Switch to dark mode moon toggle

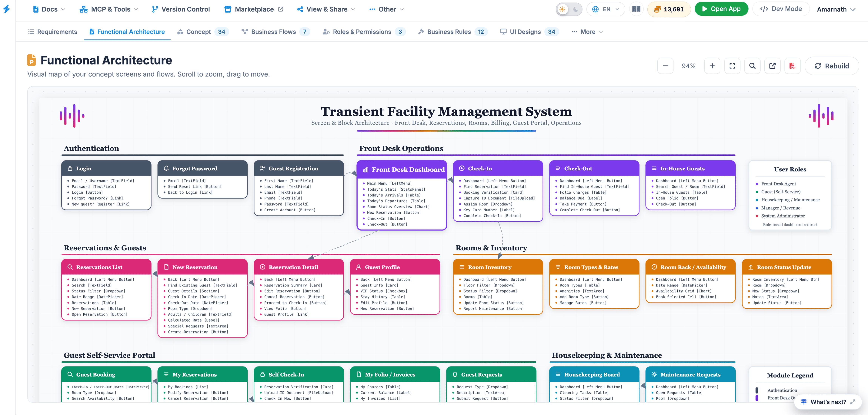pyautogui.click(x=576, y=9)
